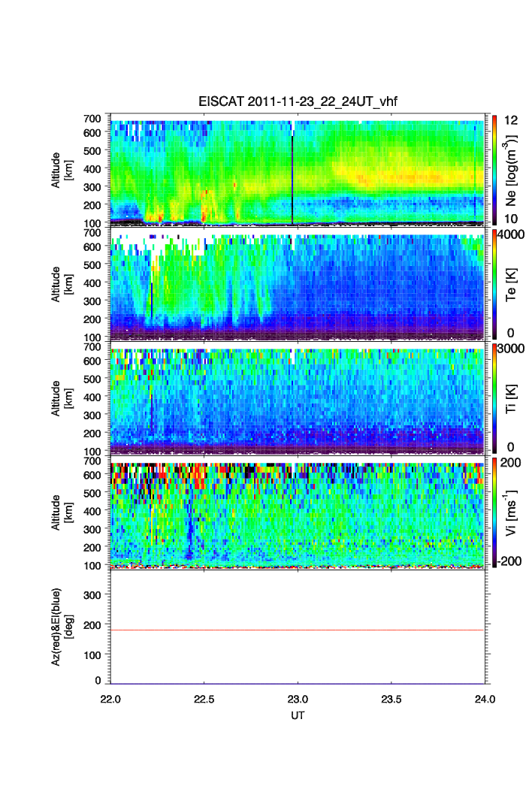Click the 300 degree tick label

[x=92, y=594]
